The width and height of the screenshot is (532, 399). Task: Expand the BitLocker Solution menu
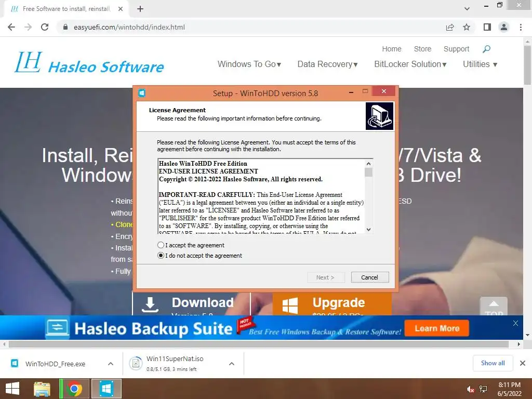pos(410,64)
